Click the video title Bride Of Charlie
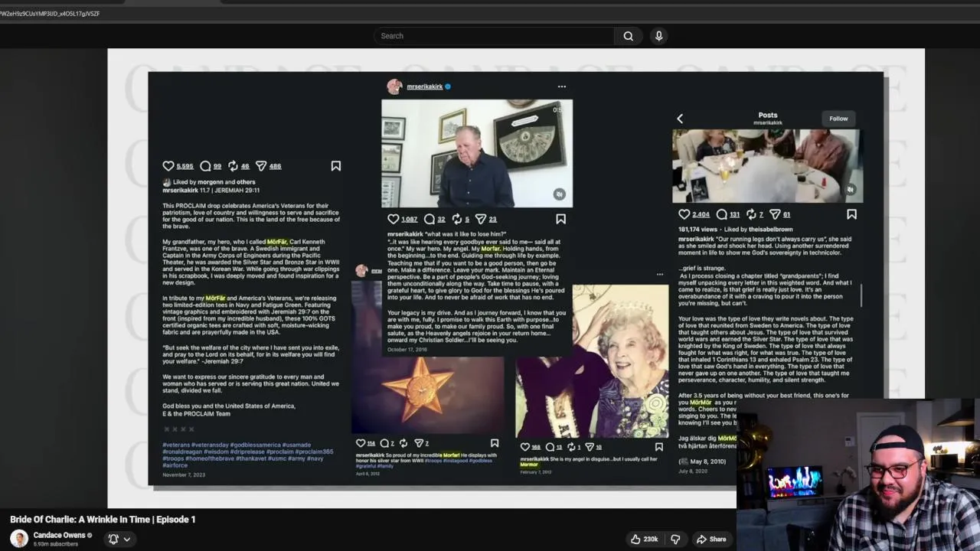This screenshot has width=980, height=551. (103, 520)
